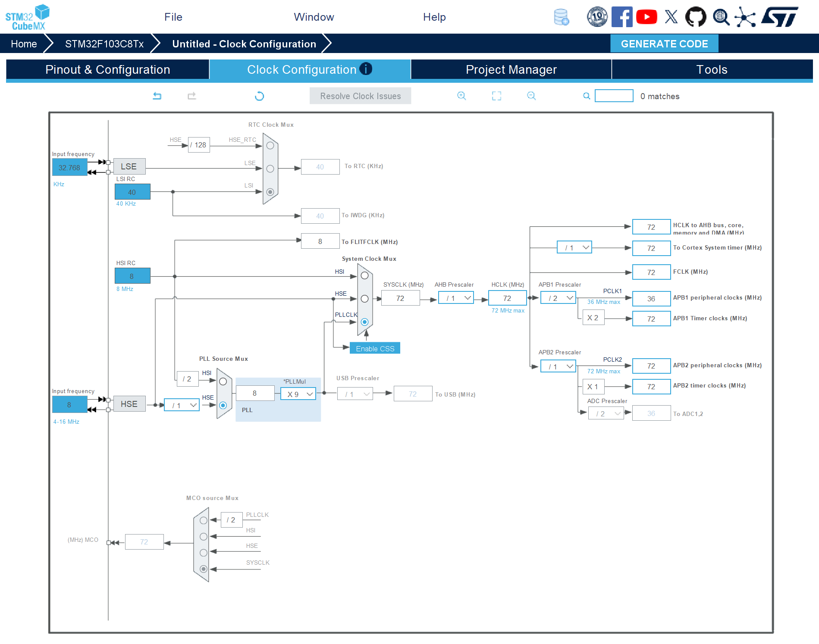Click the search magnifier icon
The image size is (819, 644).
tap(587, 96)
